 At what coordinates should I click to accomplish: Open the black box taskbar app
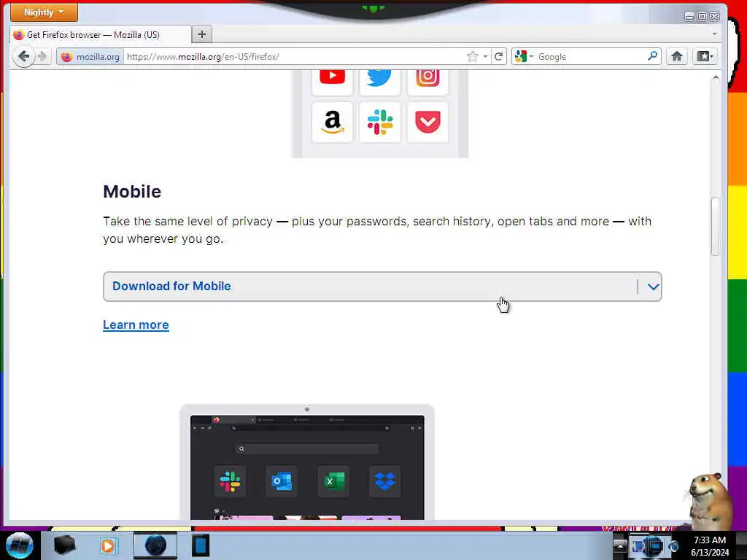64,545
